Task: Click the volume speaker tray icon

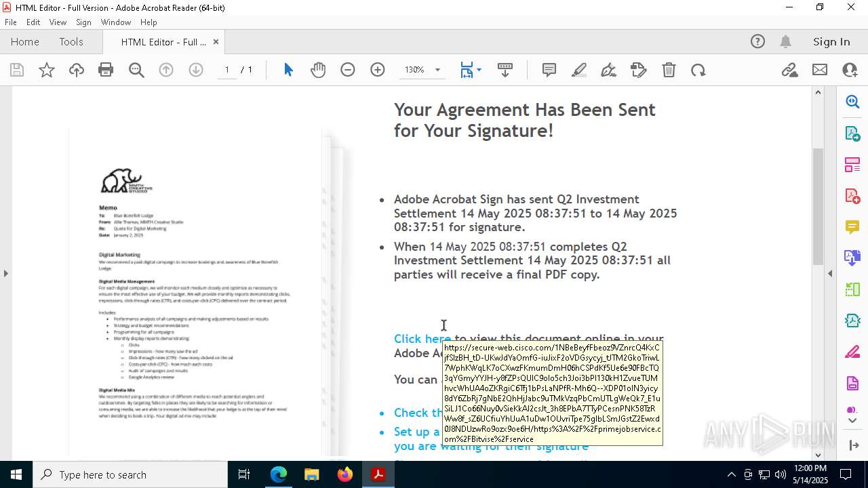Action: [781, 474]
